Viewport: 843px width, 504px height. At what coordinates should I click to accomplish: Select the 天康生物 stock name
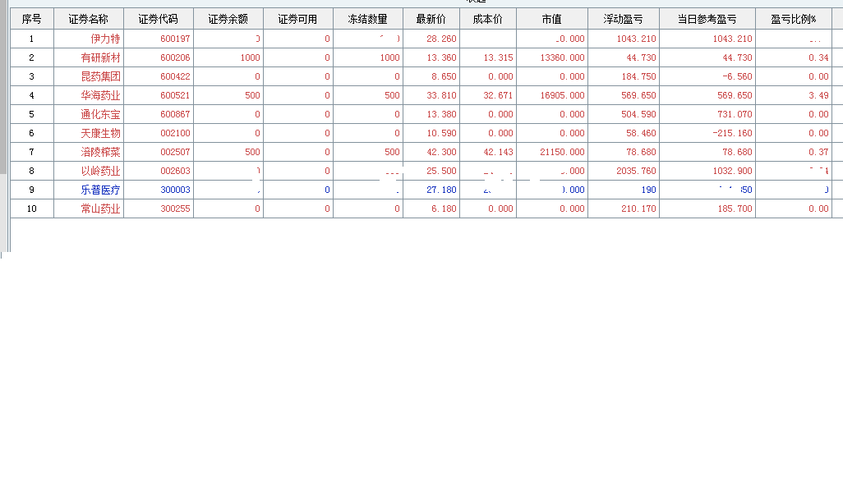[100, 133]
